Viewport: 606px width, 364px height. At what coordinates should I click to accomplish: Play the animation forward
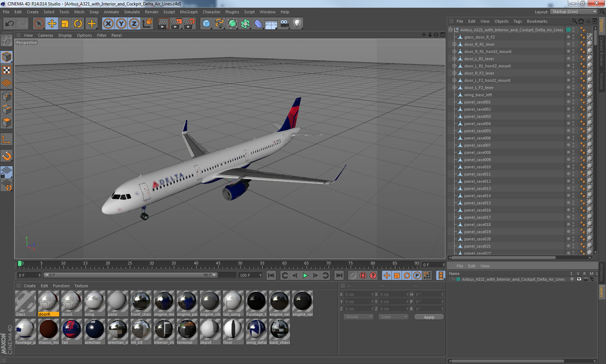(305, 275)
